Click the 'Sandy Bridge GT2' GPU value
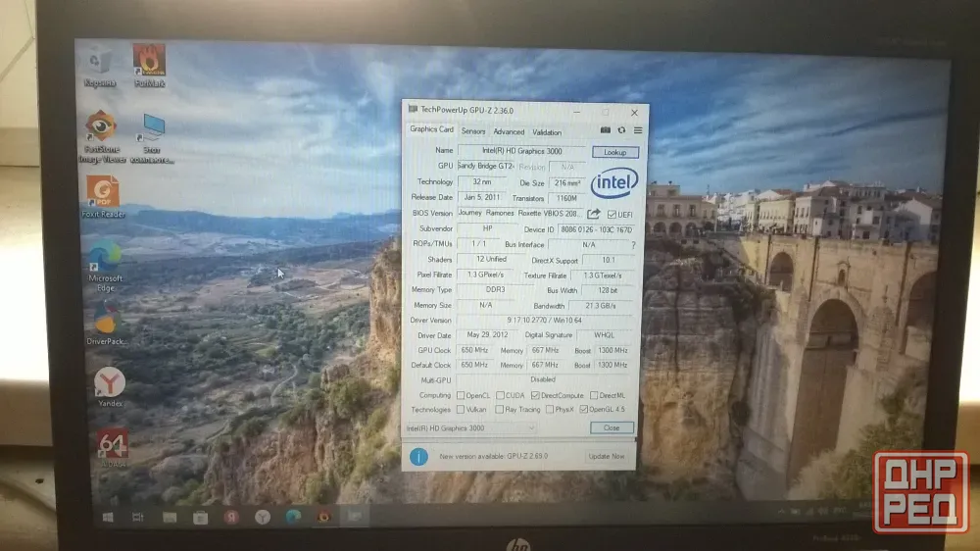980x551 pixels. tap(486, 166)
